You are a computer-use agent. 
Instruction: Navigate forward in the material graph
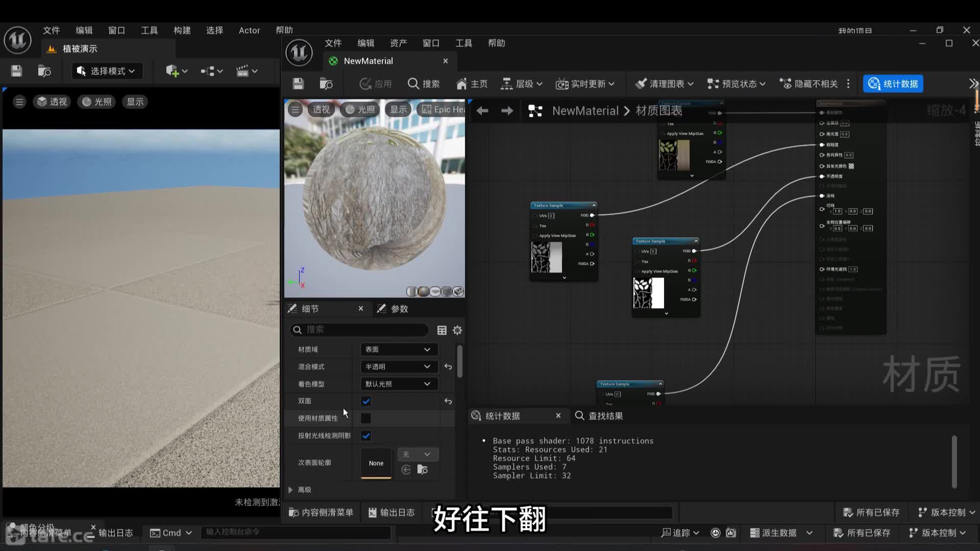(x=507, y=111)
